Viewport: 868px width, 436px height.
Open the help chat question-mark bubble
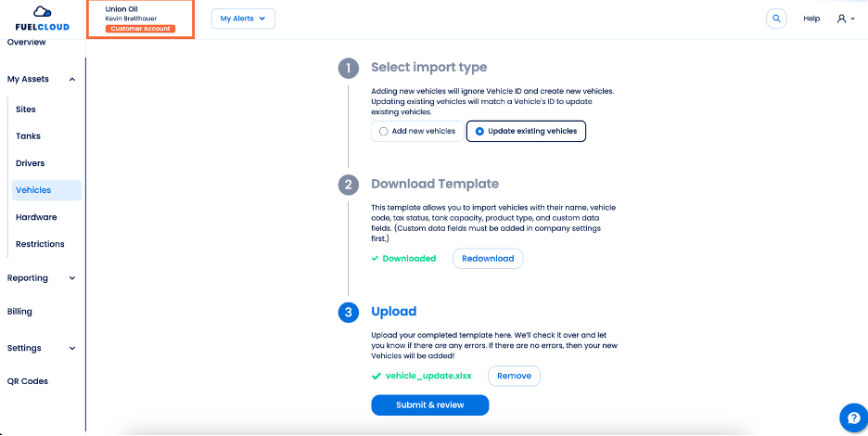(x=853, y=417)
